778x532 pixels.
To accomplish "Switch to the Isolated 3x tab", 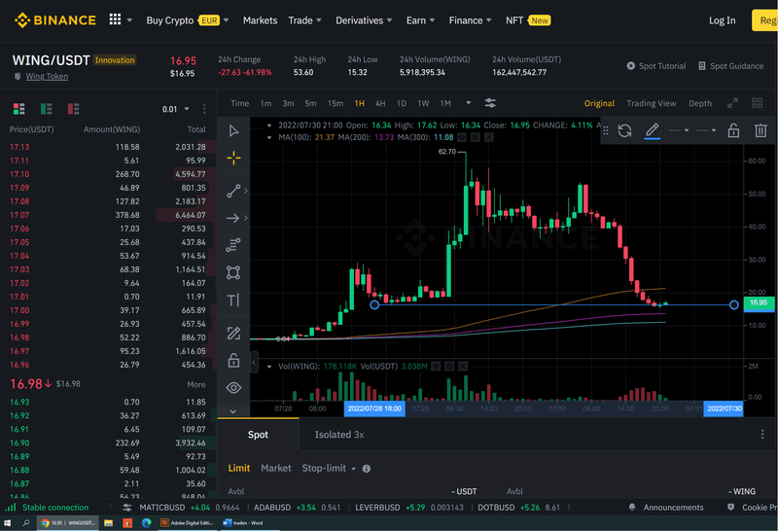I will 339,434.
